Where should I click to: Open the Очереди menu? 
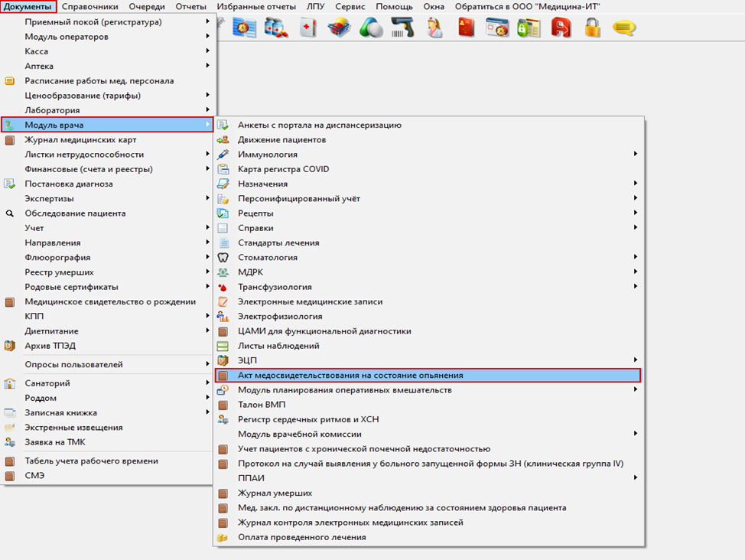pos(147,7)
